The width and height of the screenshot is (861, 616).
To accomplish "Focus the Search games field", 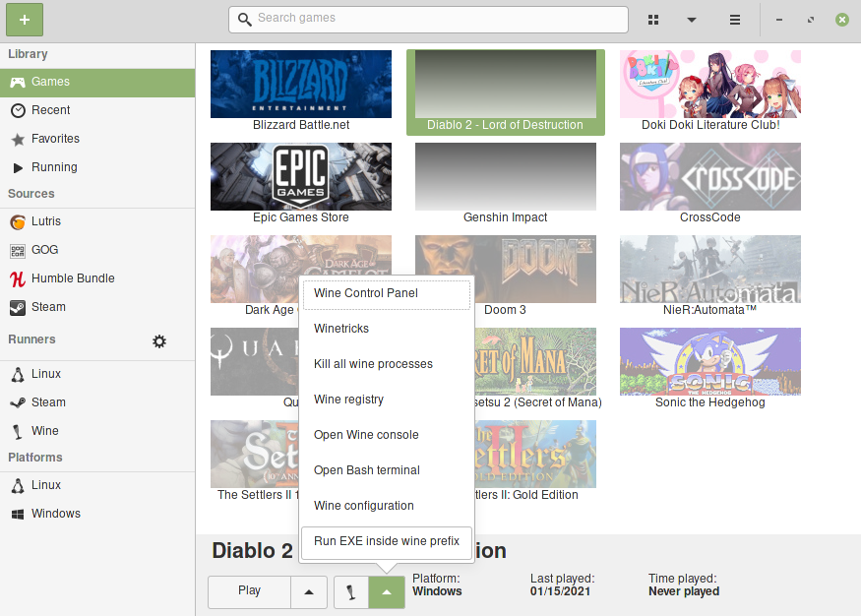I will pyautogui.click(x=428, y=20).
